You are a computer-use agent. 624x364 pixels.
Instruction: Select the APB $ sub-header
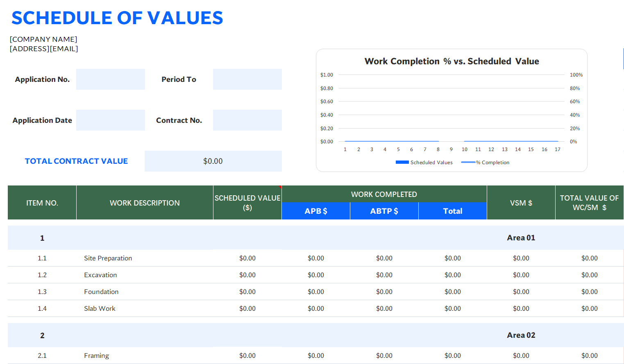[x=316, y=211]
